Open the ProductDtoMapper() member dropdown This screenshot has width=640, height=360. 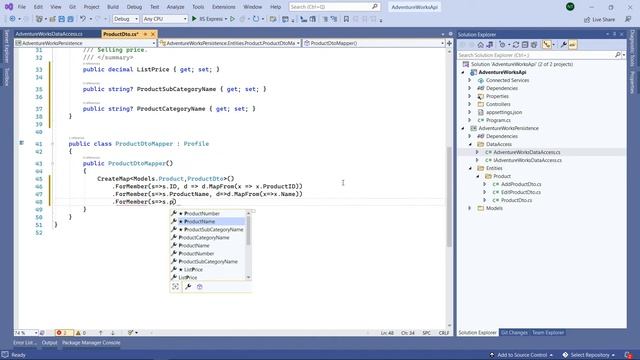(374, 43)
